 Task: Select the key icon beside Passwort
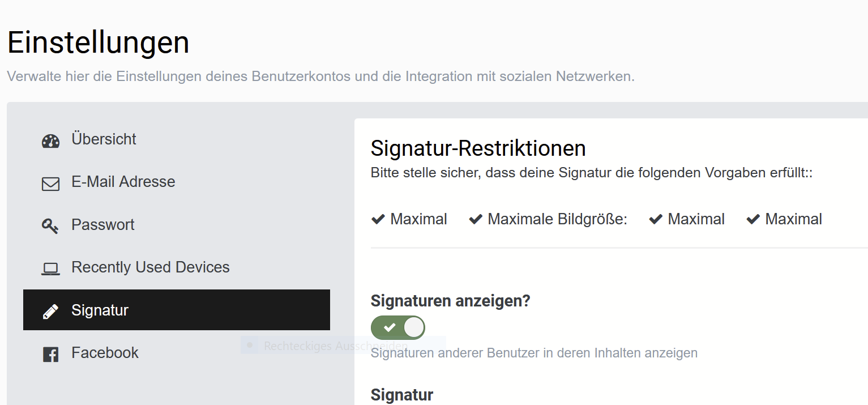pos(50,227)
